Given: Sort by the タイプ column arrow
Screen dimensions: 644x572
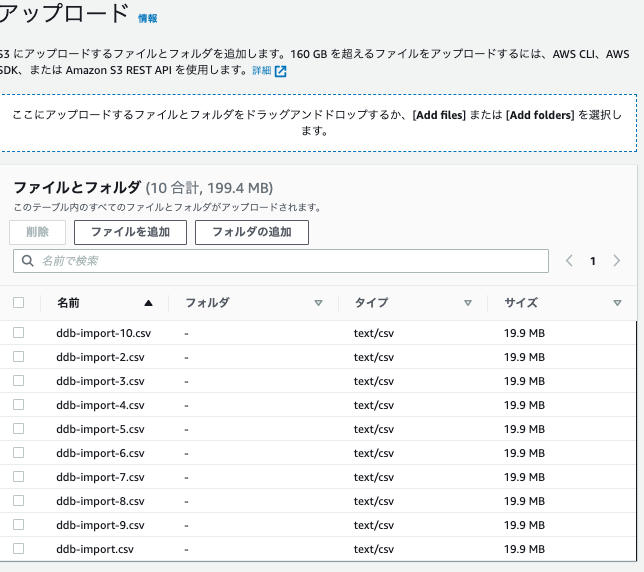Looking at the screenshot, I should pyautogui.click(x=468, y=303).
